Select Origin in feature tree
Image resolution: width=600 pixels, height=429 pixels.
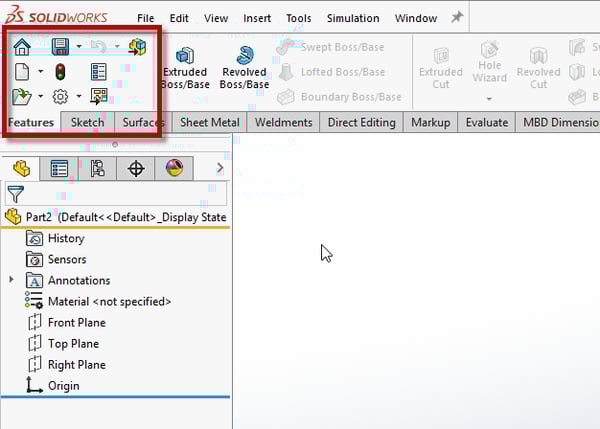click(53, 385)
